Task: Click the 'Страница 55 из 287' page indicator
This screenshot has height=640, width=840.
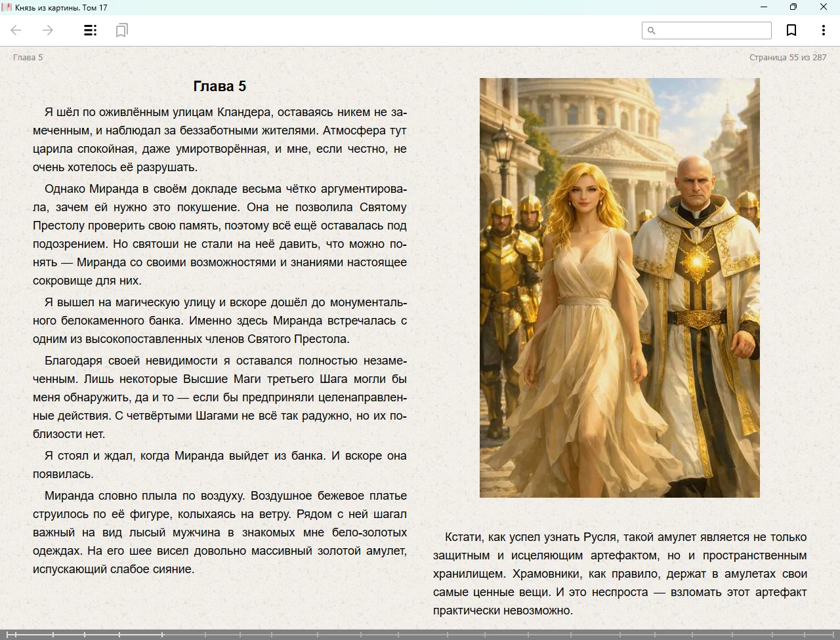Action: coord(787,57)
